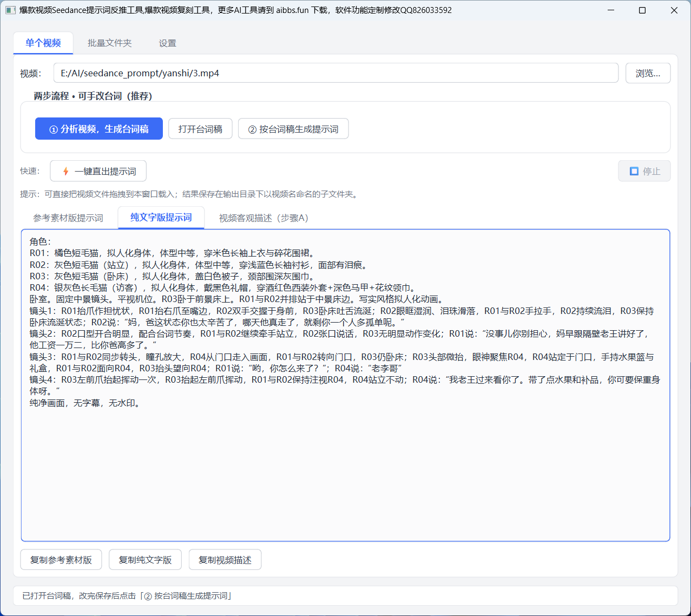
Task: Click the lightning bolt icon on 一键直出提示词
Action: pyautogui.click(x=65, y=172)
